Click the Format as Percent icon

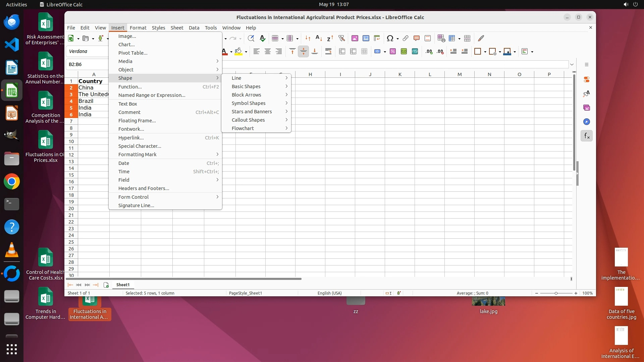coord(393,51)
